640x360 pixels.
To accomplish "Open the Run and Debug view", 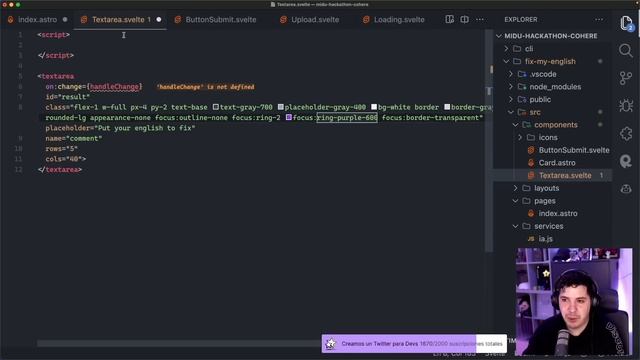I will [x=626, y=106].
